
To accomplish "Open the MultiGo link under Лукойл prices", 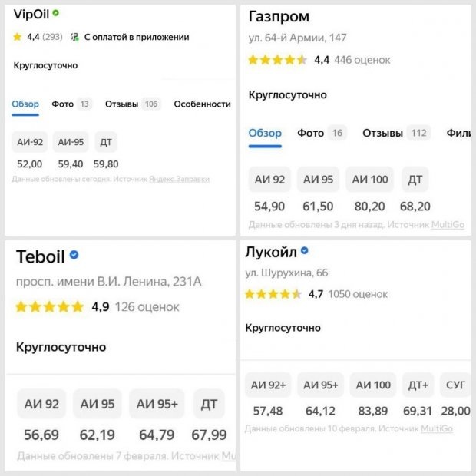I will 437,428.
